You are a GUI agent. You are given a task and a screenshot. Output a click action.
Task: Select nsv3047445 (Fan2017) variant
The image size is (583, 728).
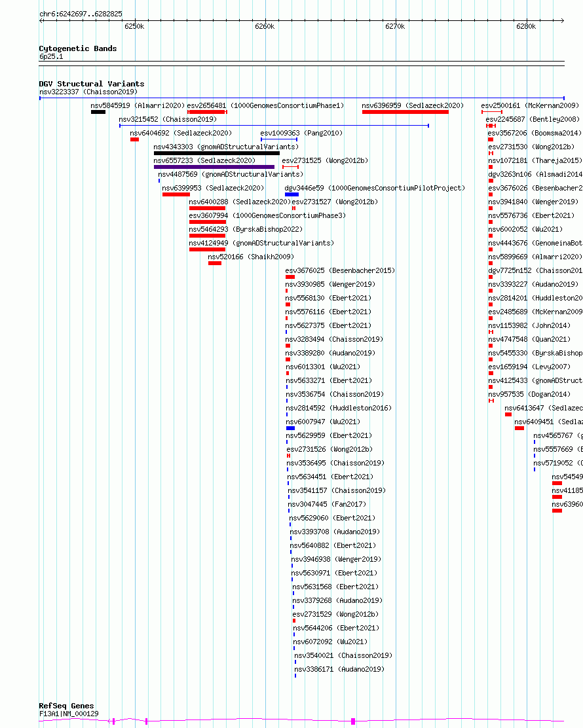click(x=327, y=504)
